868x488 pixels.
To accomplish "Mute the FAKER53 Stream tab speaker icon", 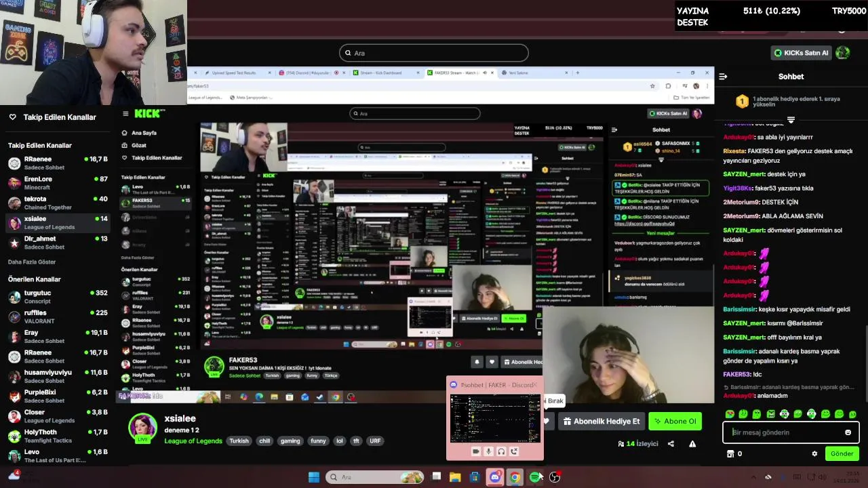I will pyautogui.click(x=484, y=73).
